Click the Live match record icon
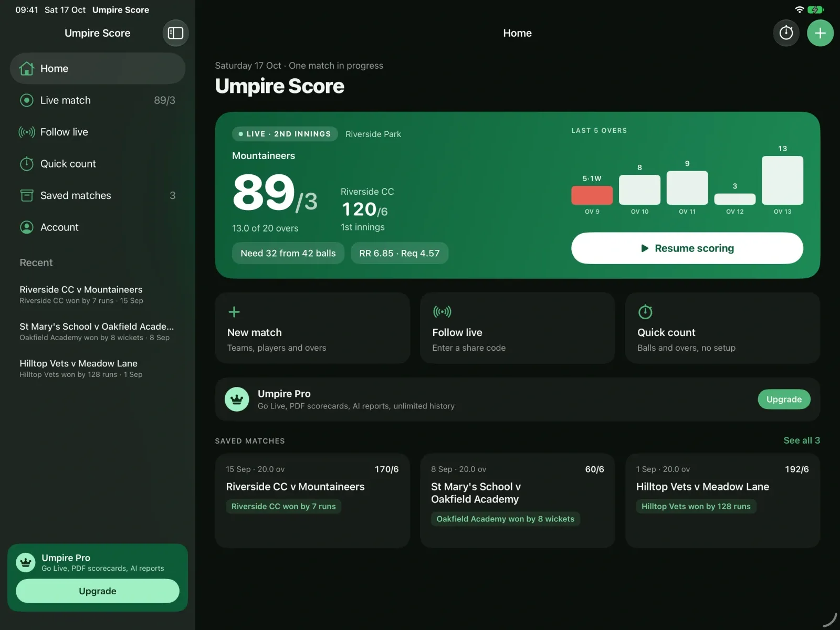 click(27, 100)
